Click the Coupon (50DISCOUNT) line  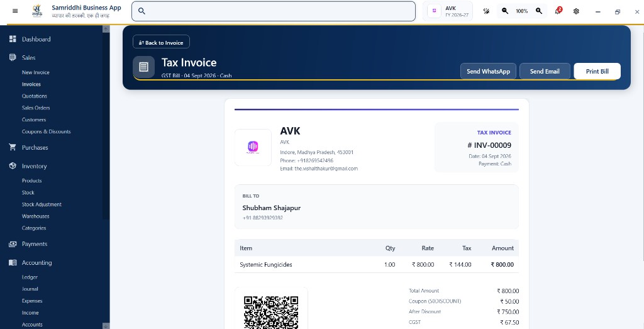click(464, 301)
